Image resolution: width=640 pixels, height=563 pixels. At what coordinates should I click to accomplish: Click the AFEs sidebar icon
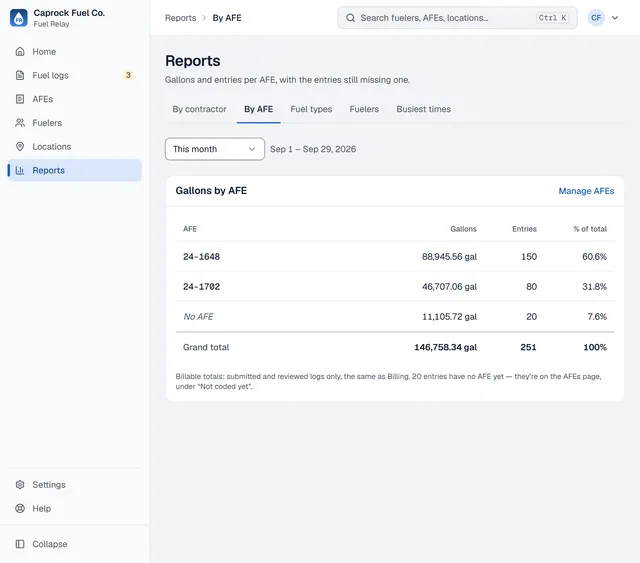(20, 99)
